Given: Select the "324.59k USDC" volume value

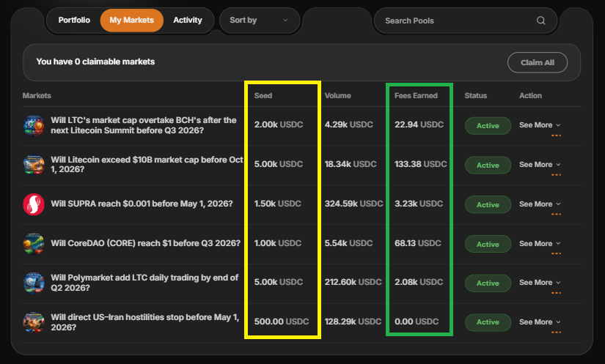Looking at the screenshot, I should [353, 204].
